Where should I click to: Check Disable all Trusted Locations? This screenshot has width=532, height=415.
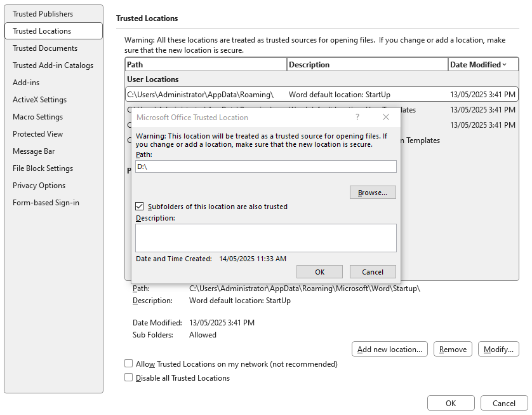(x=129, y=378)
